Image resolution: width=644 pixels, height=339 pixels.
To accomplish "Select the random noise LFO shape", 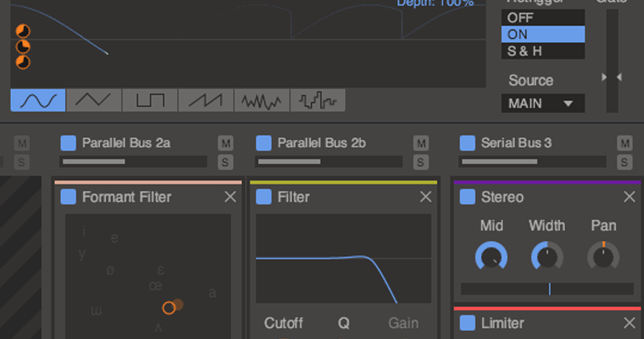I will (x=262, y=100).
